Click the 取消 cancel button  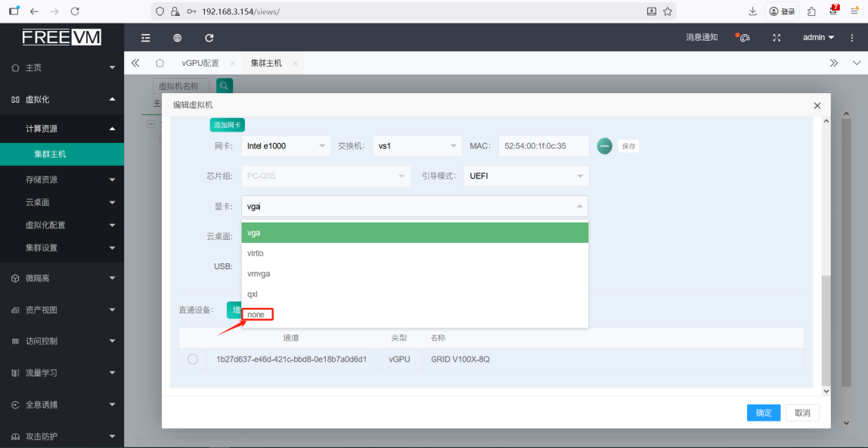[802, 412]
